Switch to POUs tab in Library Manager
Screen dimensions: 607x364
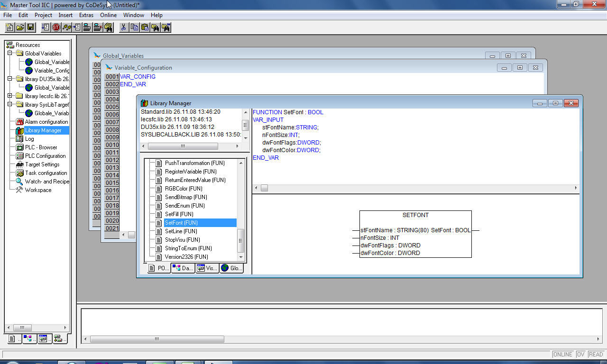(158, 268)
